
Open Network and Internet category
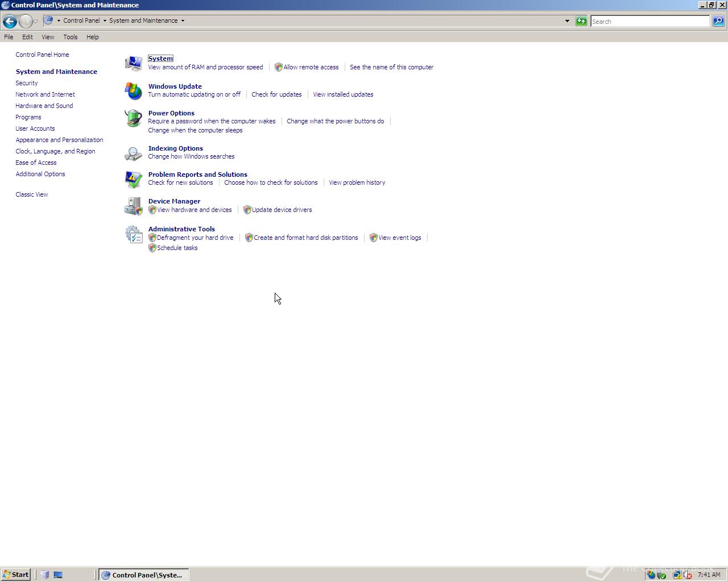(x=45, y=94)
